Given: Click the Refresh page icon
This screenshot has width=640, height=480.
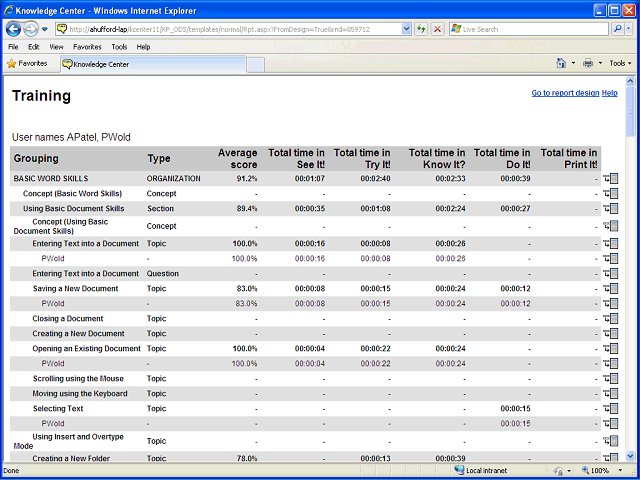Looking at the screenshot, I should click(421, 29).
